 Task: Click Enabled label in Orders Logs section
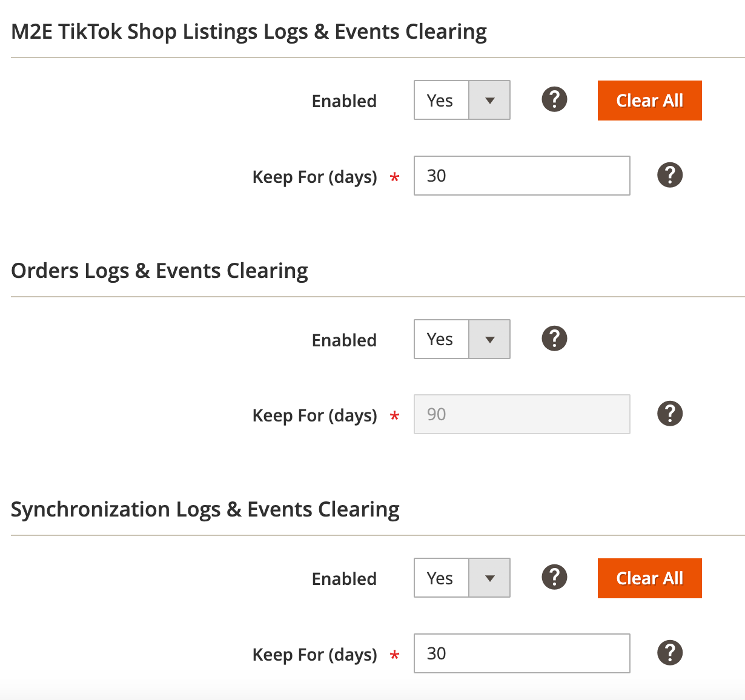344,340
